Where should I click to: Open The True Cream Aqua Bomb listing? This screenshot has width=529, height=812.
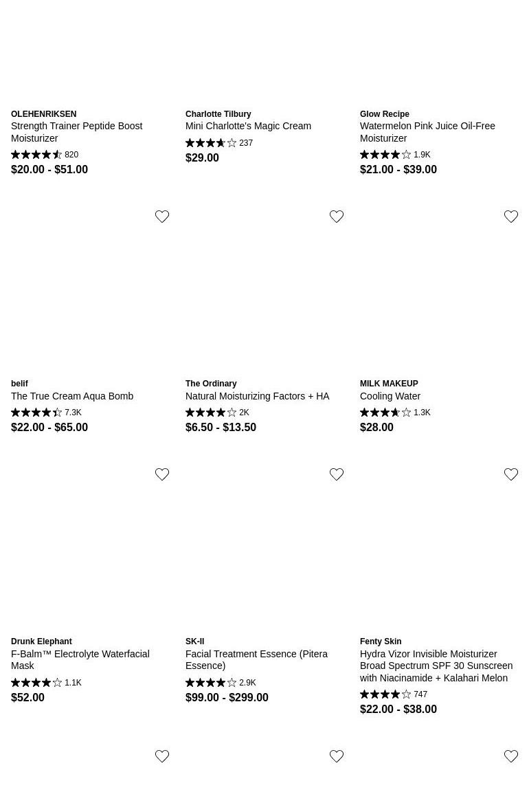coord(72,396)
